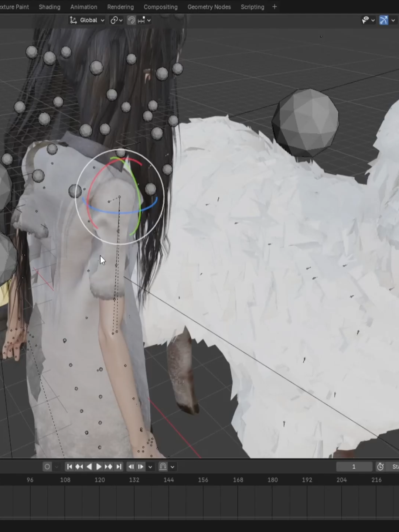Expand the pivot point dropdown
399x532 pixels.
click(x=116, y=20)
